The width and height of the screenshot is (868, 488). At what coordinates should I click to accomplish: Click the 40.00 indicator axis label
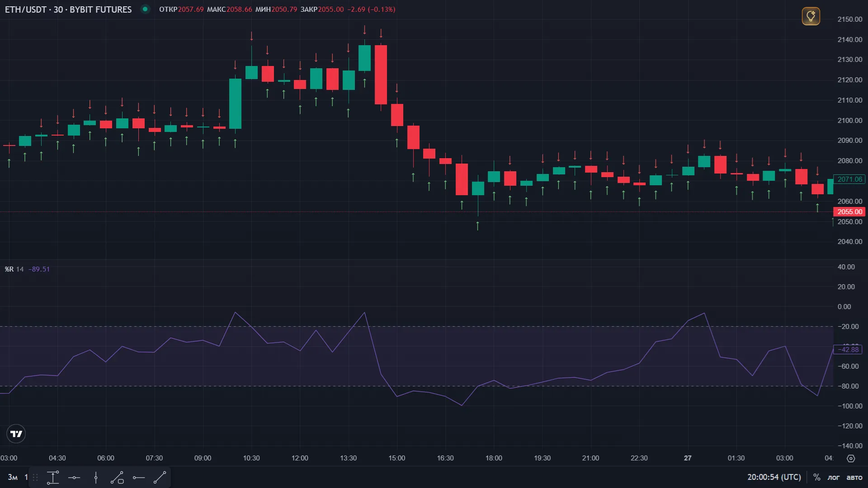pos(846,267)
